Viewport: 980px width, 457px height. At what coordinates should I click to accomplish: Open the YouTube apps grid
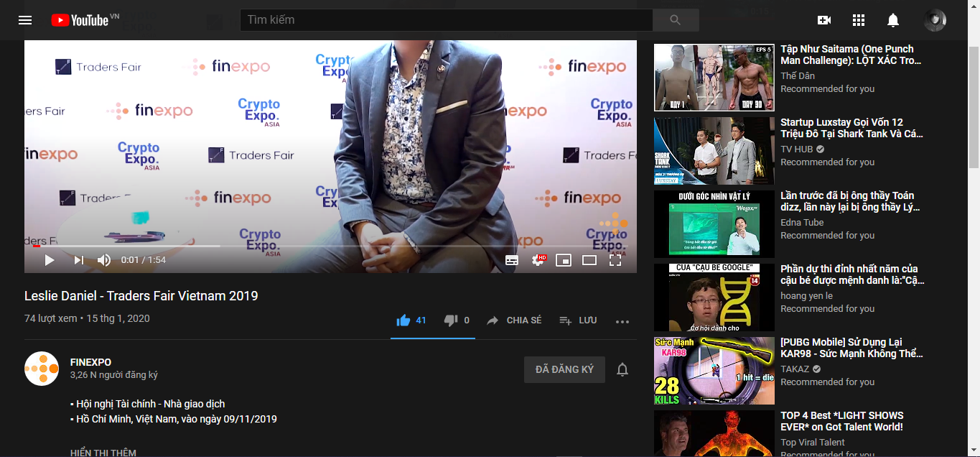coord(859,20)
